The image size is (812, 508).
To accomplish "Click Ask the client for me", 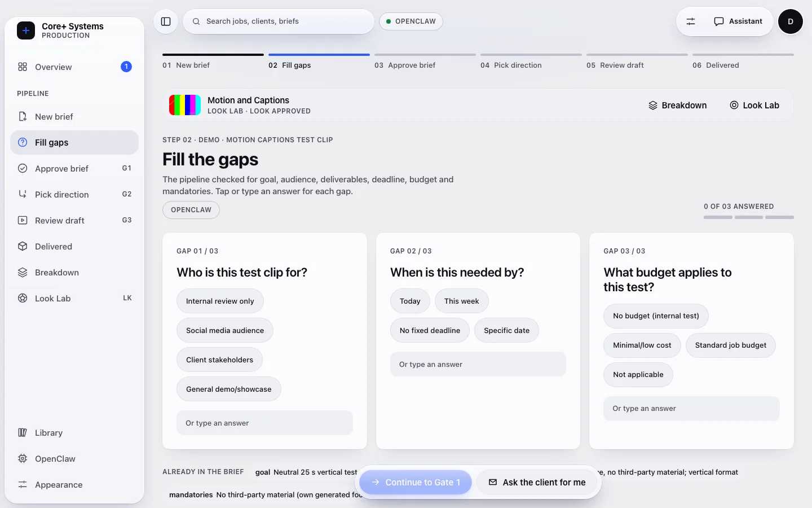I will [x=537, y=483].
